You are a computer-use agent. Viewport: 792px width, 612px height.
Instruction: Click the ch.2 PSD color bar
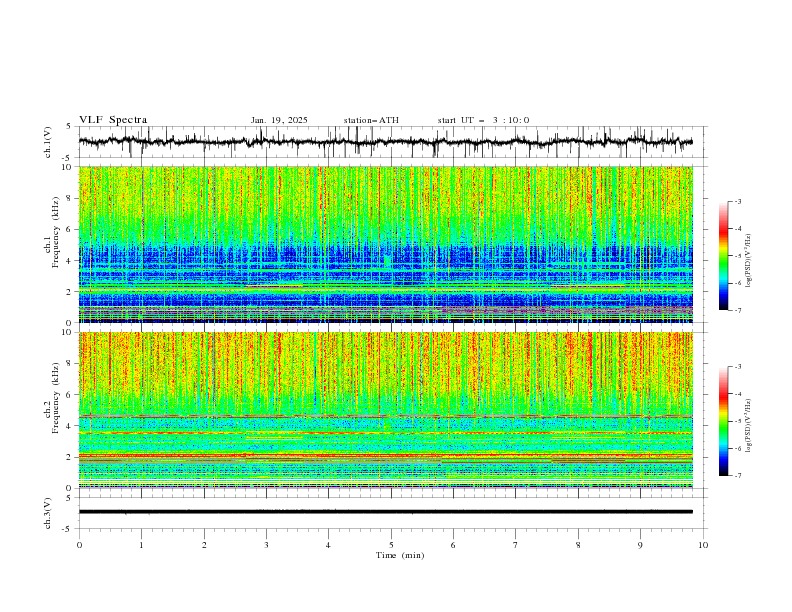723,421
